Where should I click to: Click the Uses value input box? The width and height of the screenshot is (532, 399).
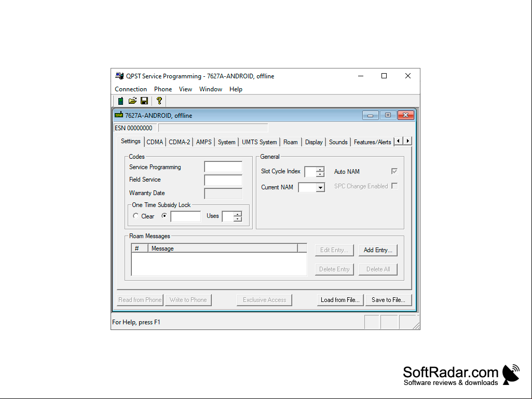(228, 216)
